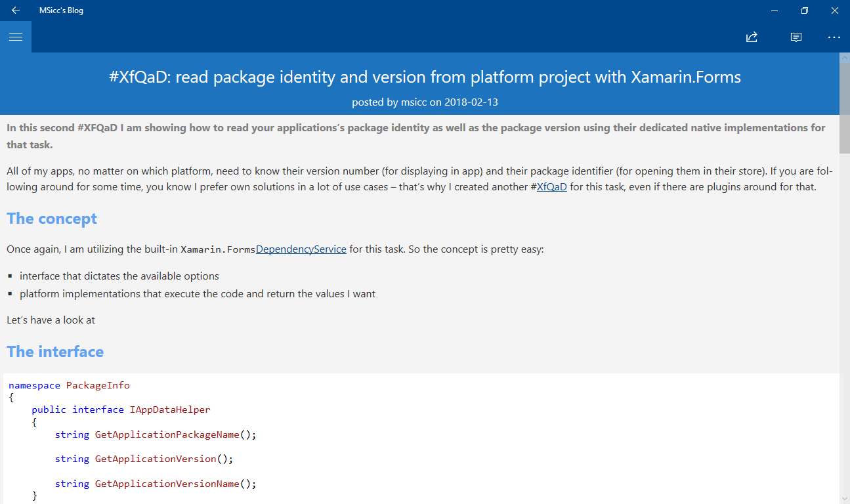This screenshot has height=504, width=850.
Task: Click the article title in the header
Action: (x=425, y=77)
